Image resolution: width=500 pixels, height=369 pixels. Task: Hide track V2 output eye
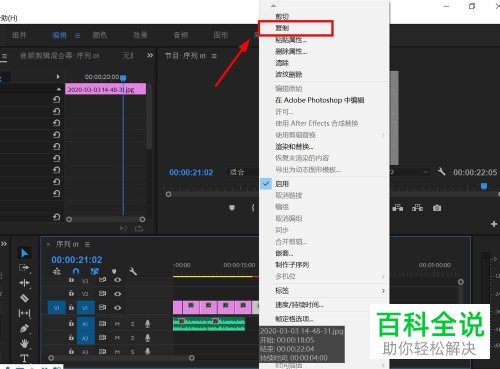(117, 294)
